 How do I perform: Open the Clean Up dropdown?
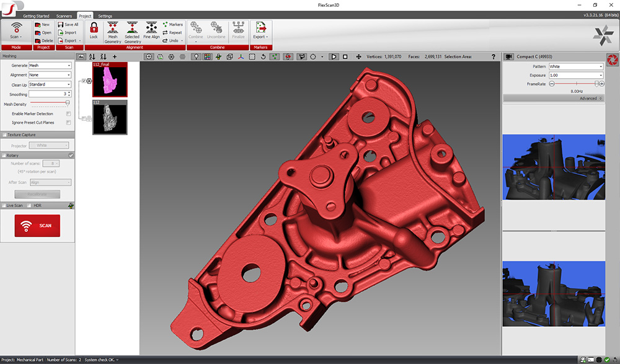coord(50,84)
